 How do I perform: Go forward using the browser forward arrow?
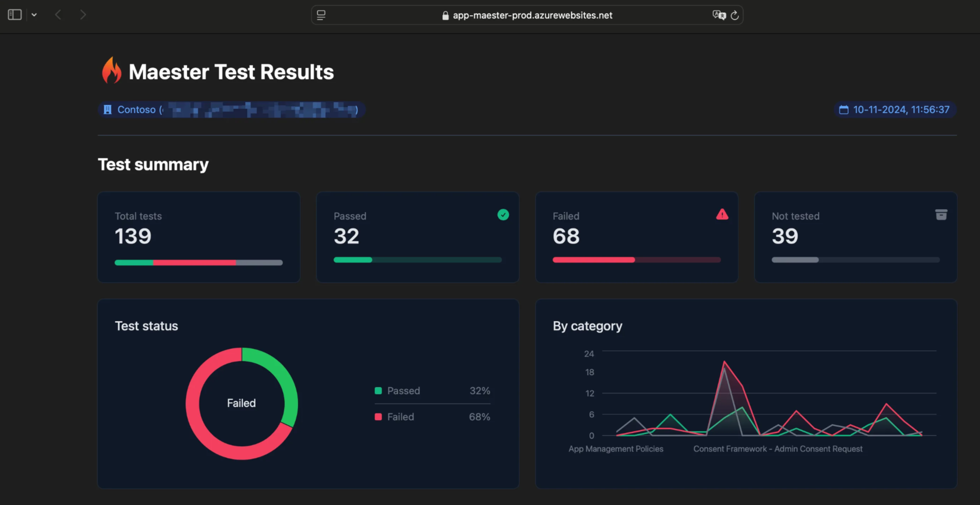pyautogui.click(x=83, y=15)
